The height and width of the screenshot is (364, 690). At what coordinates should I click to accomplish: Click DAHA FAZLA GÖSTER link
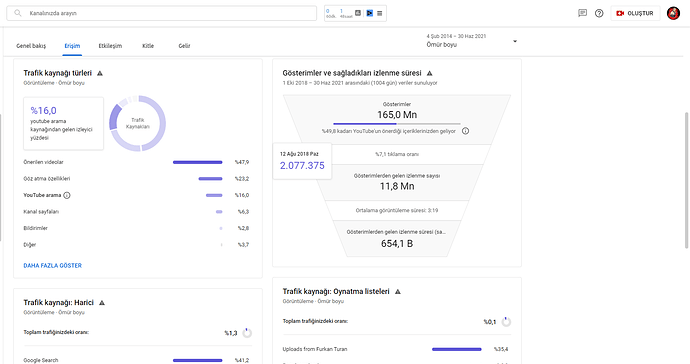[x=52, y=265]
